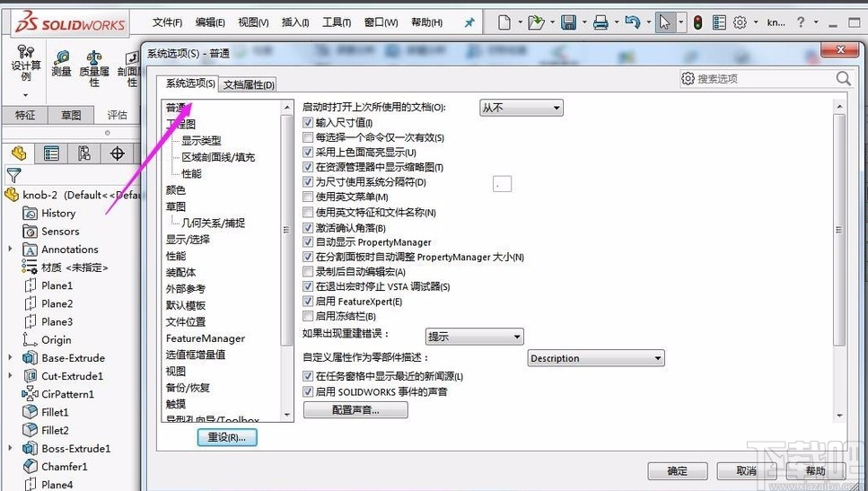
Task: Open dropdown arrow next to New icon
Action: [x=520, y=23]
